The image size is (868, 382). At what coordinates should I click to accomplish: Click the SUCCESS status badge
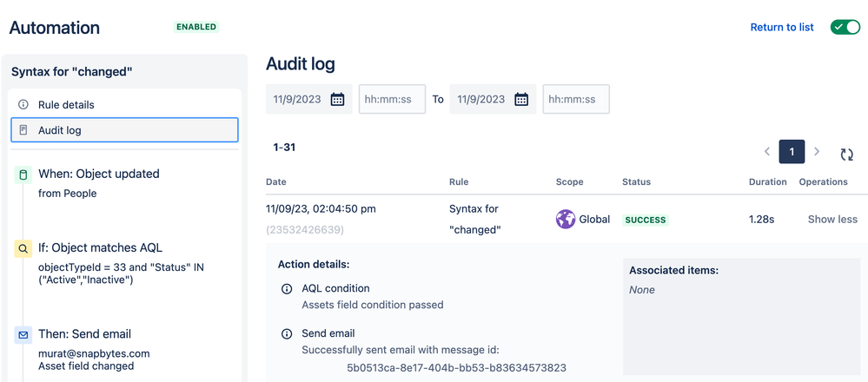tap(646, 220)
